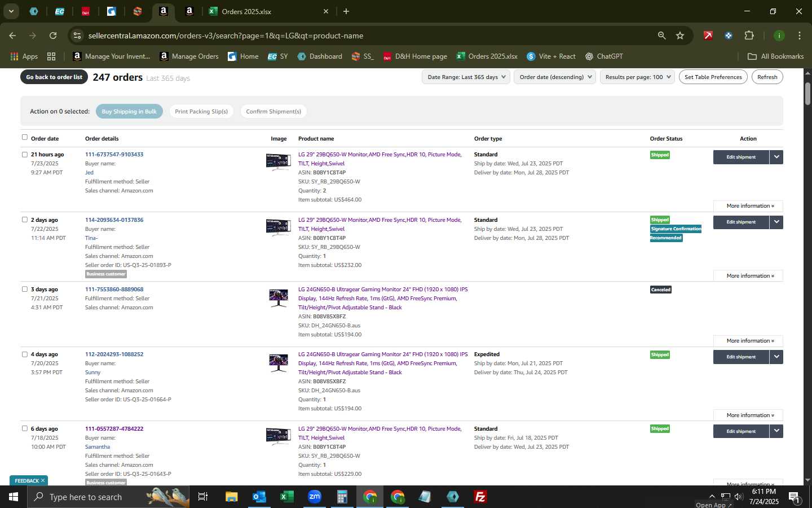Viewport: 812px width, 508px height.
Task: Click the Windows Start button
Action: (14, 497)
